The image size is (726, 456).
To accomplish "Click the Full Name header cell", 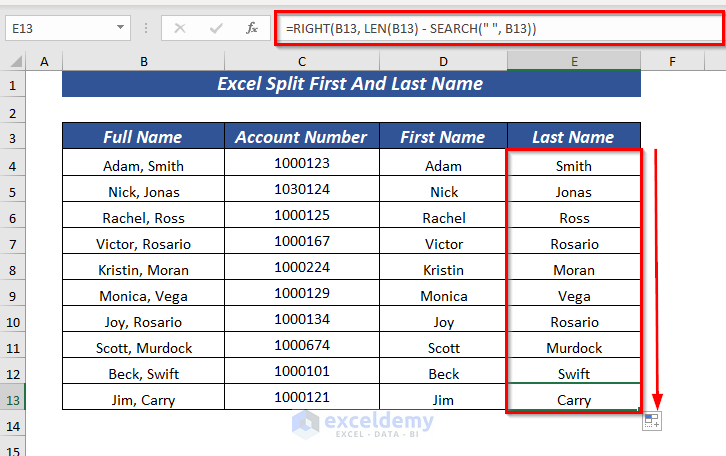I will [x=144, y=137].
